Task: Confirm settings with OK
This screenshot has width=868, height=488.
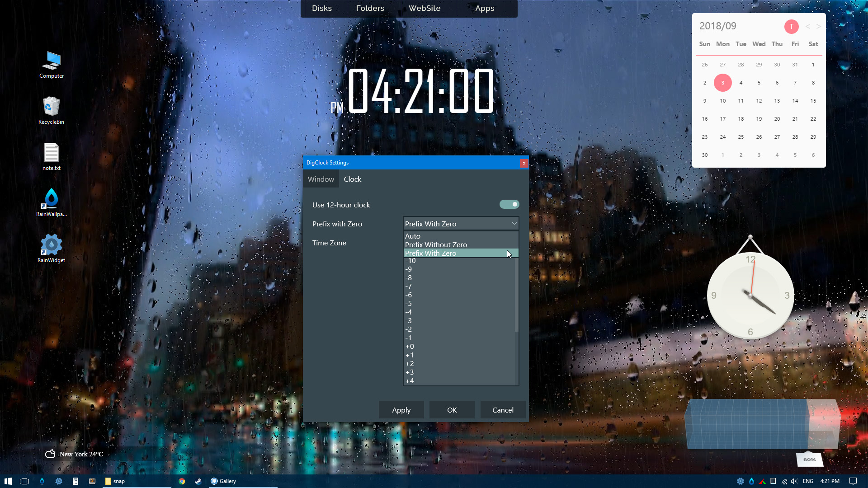Action: tap(452, 410)
